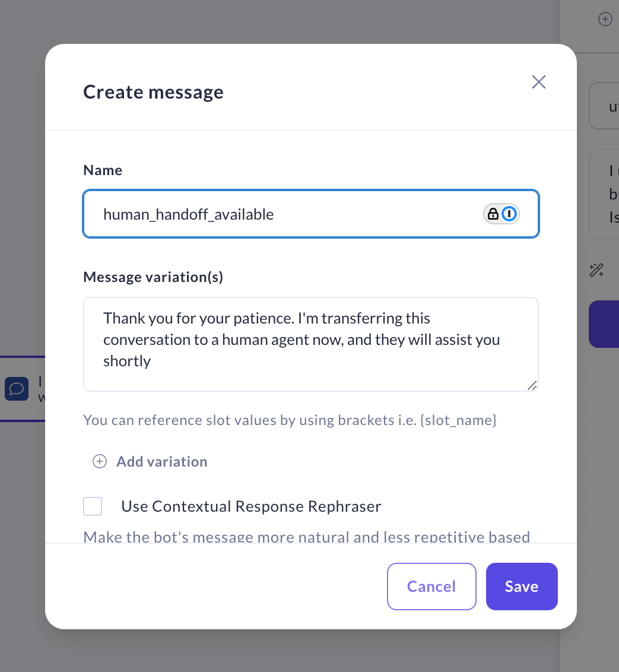The width and height of the screenshot is (619, 672).
Task: Save the human_handoff_available message
Action: click(x=521, y=586)
